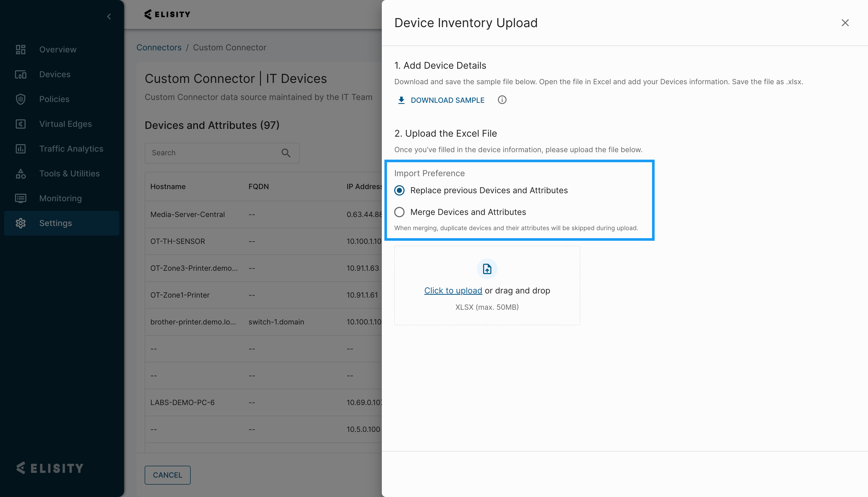Click the Hostname column header
Image resolution: width=868 pixels, height=497 pixels.
click(168, 187)
